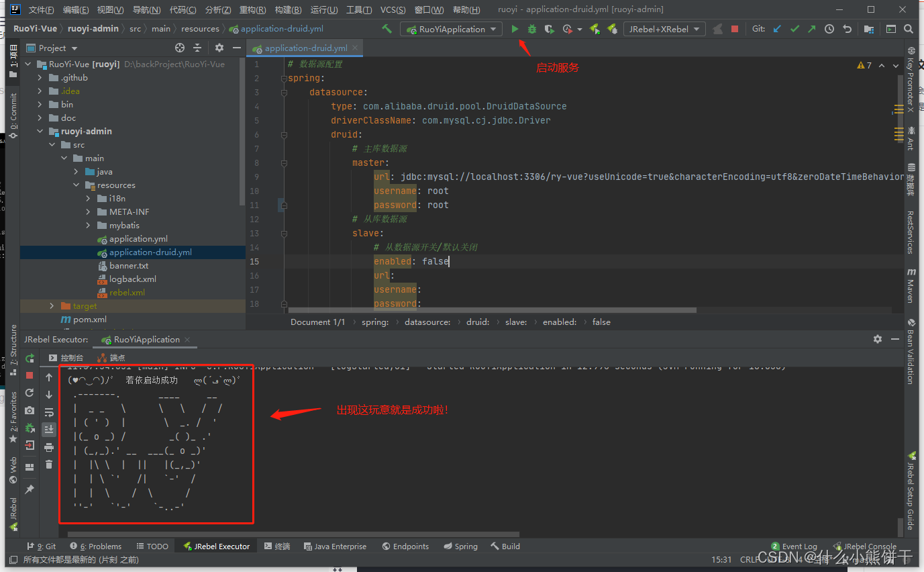Open the 运行(U) menu
The image size is (924, 572).
click(x=324, y=10)
